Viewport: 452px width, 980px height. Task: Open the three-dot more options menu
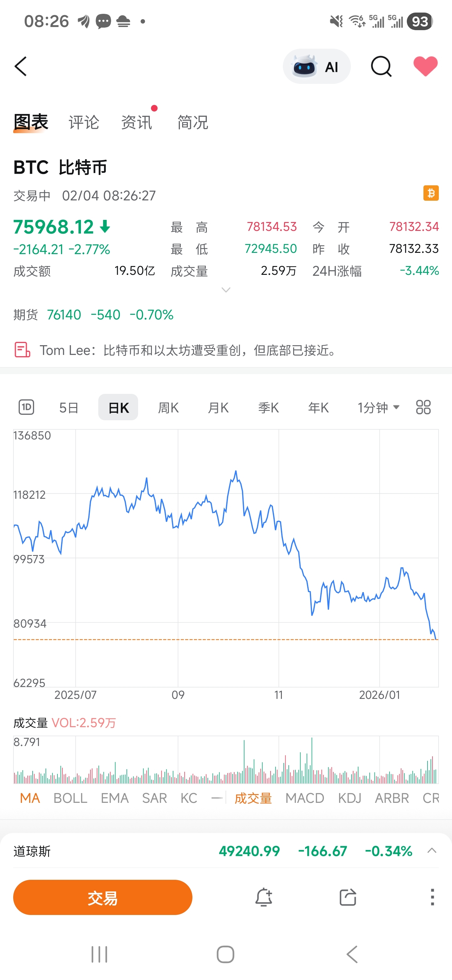point(432,897)
